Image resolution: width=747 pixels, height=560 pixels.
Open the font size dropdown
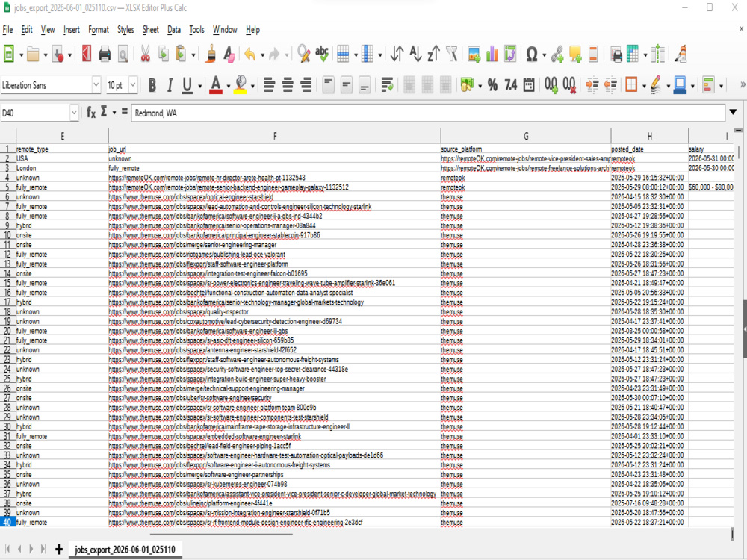coord(133,85)
